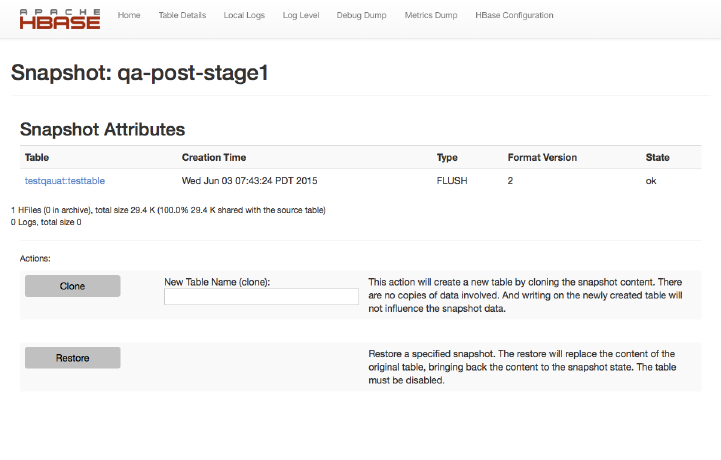Viewport: 721px width, 460px height.
Task: Select the restore action description text
Action: click(x=522, y=367)
